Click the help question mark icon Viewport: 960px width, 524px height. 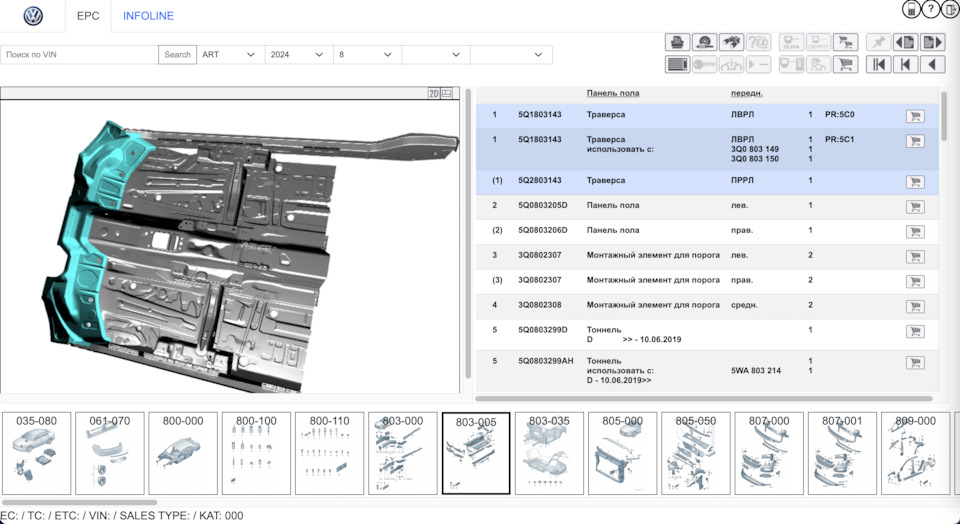931,10
